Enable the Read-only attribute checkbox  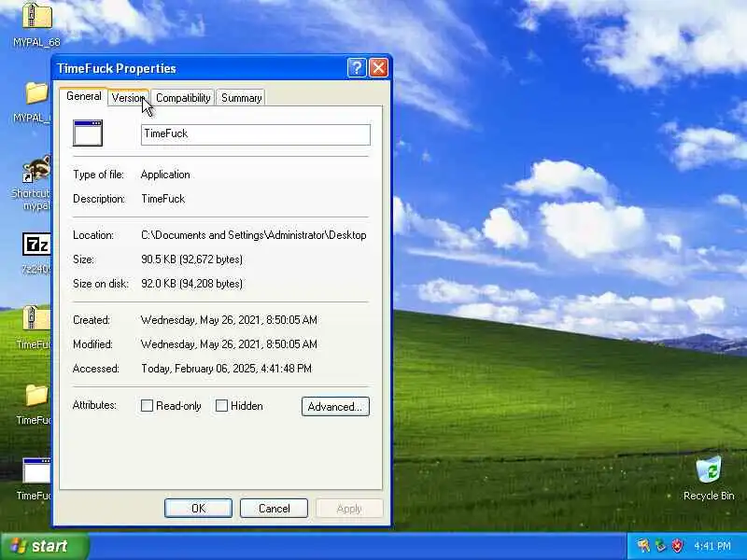(147, 406)
